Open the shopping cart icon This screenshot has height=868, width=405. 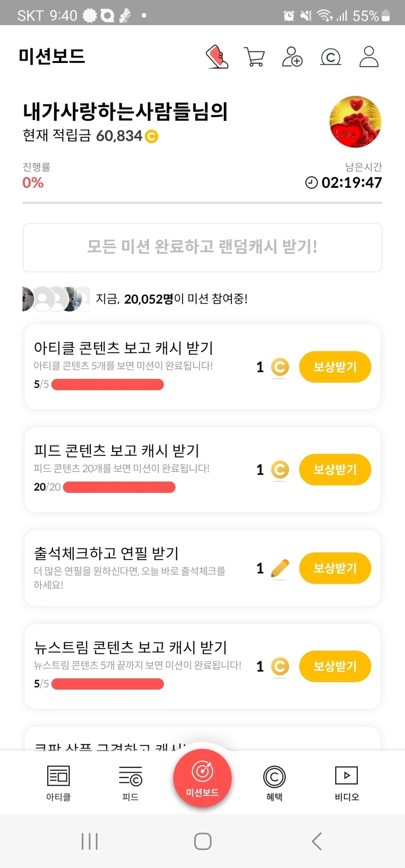[254, 57]
